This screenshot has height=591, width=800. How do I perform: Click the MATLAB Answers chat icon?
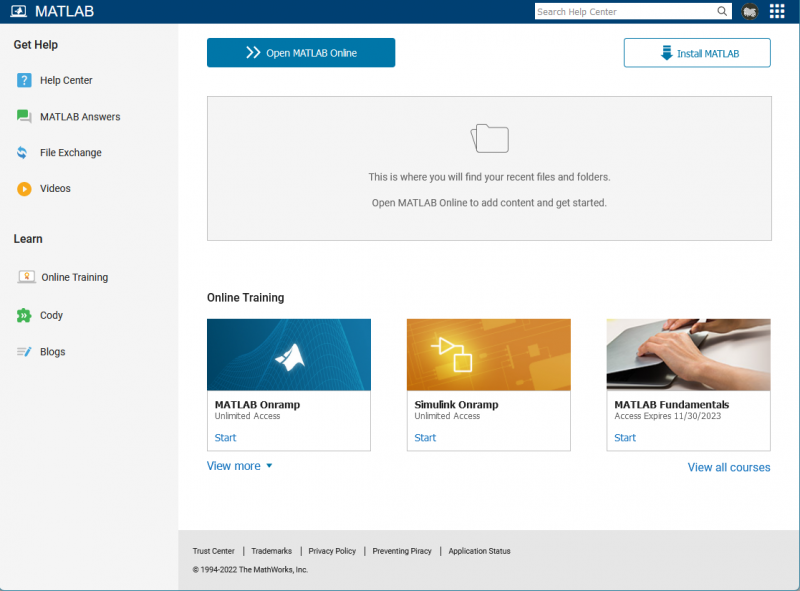(x=23, y=116)
